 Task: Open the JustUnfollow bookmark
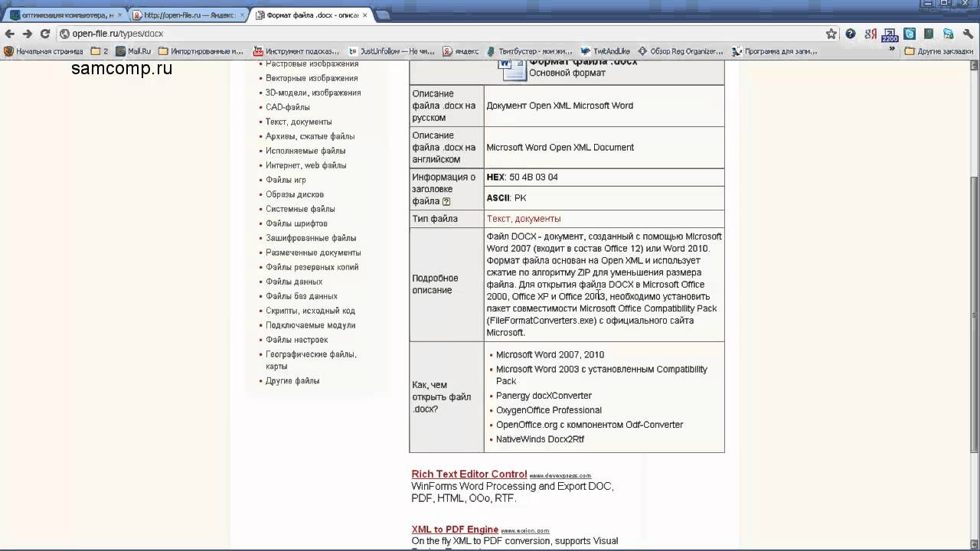(x=390, y=51)
